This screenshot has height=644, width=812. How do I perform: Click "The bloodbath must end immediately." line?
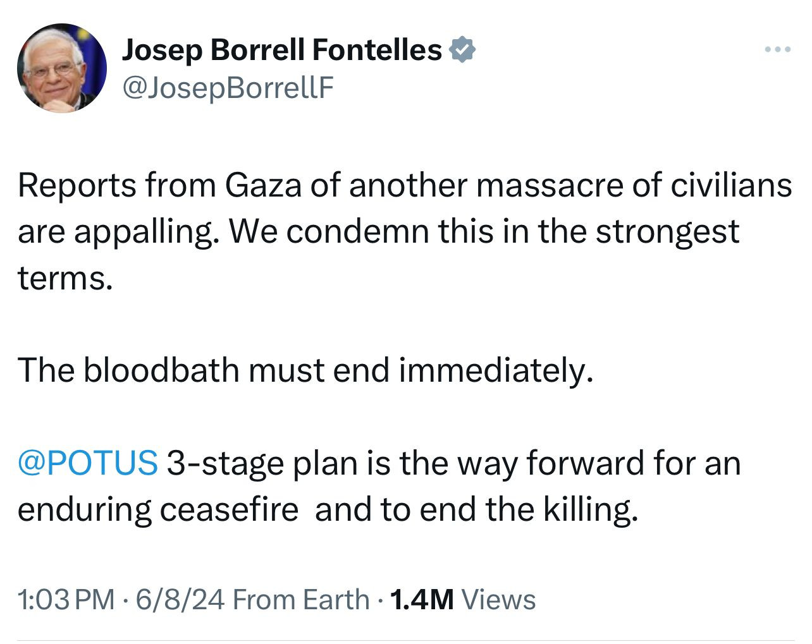coord(305,370)
